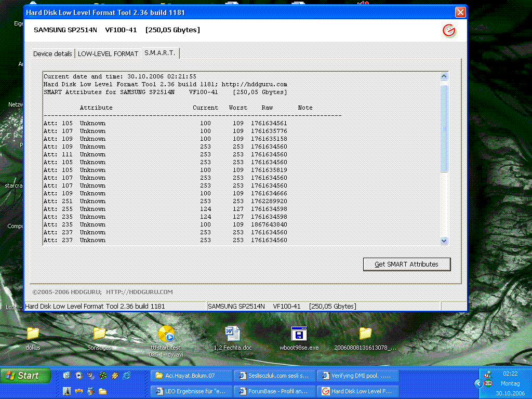Switch to Seslisozluk.com taskbar button
The height and width of the screenshot is (399, 532).
[x=274, y=376]
